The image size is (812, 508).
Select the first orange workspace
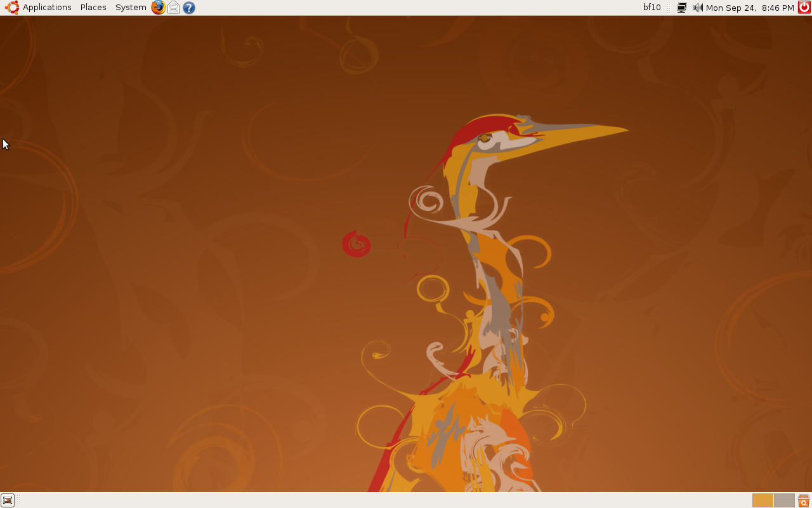(x=763, y=500)
